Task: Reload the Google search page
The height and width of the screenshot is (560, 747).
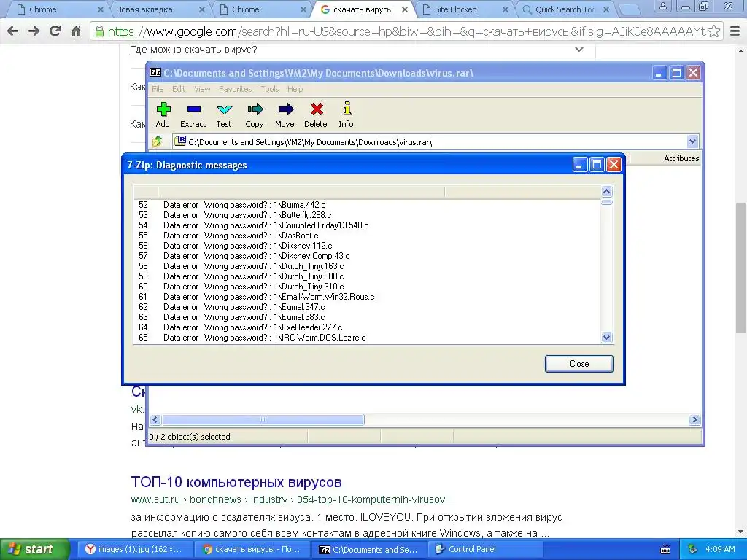Action: point(55,31)
